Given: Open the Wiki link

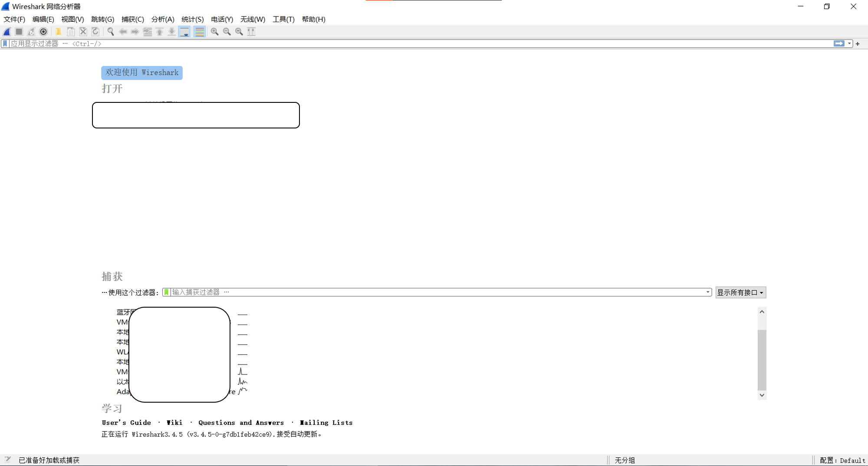Looking at the screenshot, I should point(174,423).
